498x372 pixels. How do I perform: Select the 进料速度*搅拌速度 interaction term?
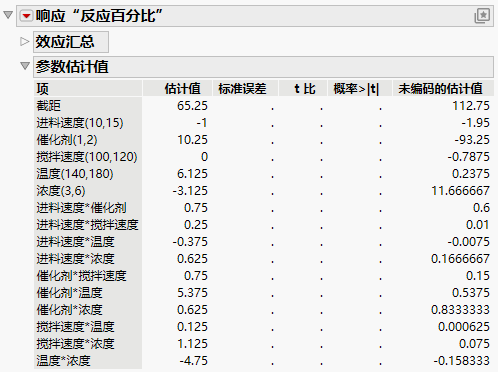tap(87, 225)
